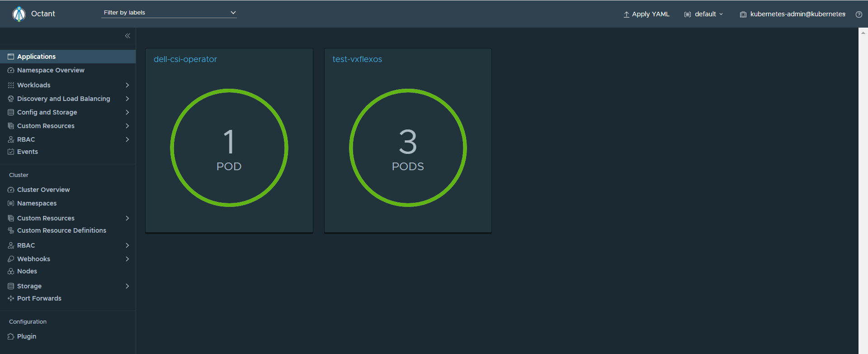Click the Port Forwards icon
The image size is (868, 354).
[11, 298]
